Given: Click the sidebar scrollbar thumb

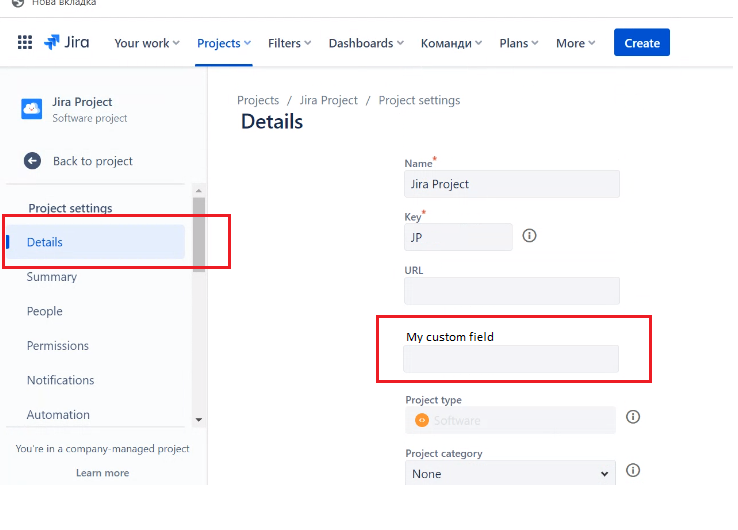Looking at the screenshot, I should [x=199, y=234].
